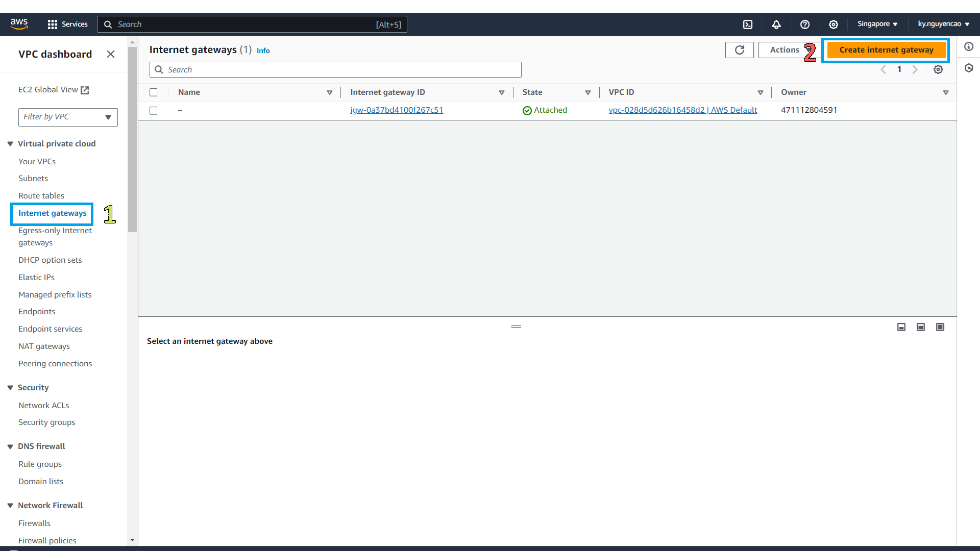
Task: Click the expand detail view icon bottom-right
Action: (x=940, y=328)
